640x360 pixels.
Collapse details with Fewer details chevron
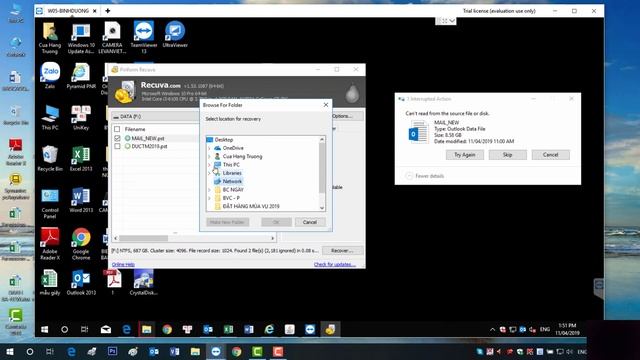[409, 176]
